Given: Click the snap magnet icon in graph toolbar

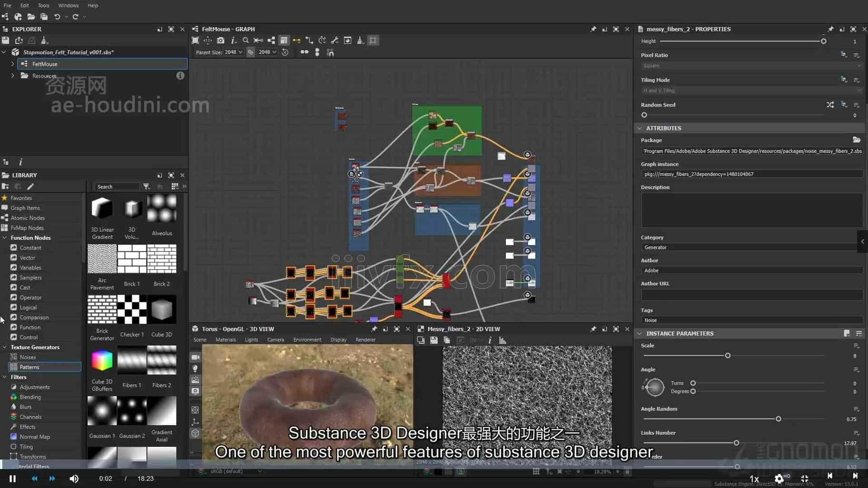Looking at the screenshot, I should (330, 52).
